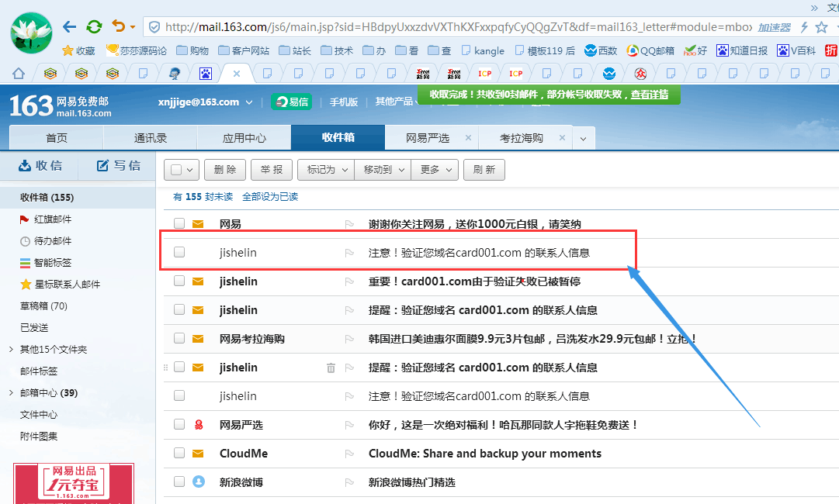Open the dropdown arrow beside the undo icon
This screenshot has height=504, width=839.
pyautogui.click(x=133, y=26)
